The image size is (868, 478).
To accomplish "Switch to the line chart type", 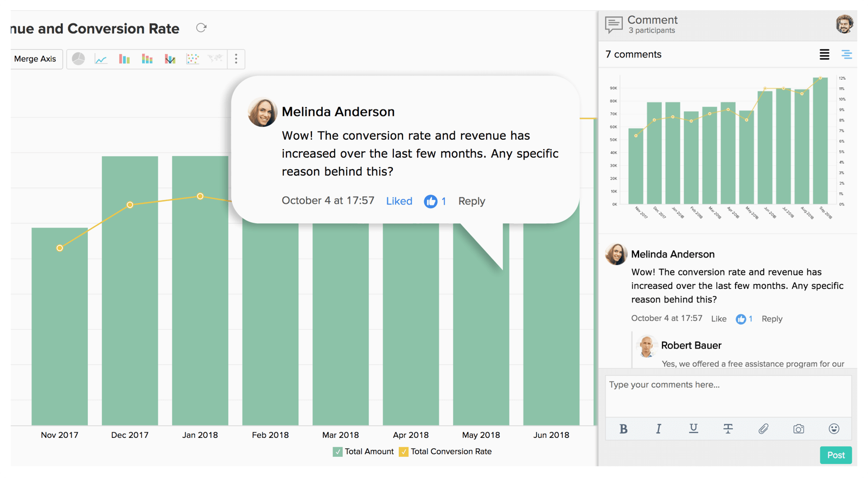I will [101, 59].
